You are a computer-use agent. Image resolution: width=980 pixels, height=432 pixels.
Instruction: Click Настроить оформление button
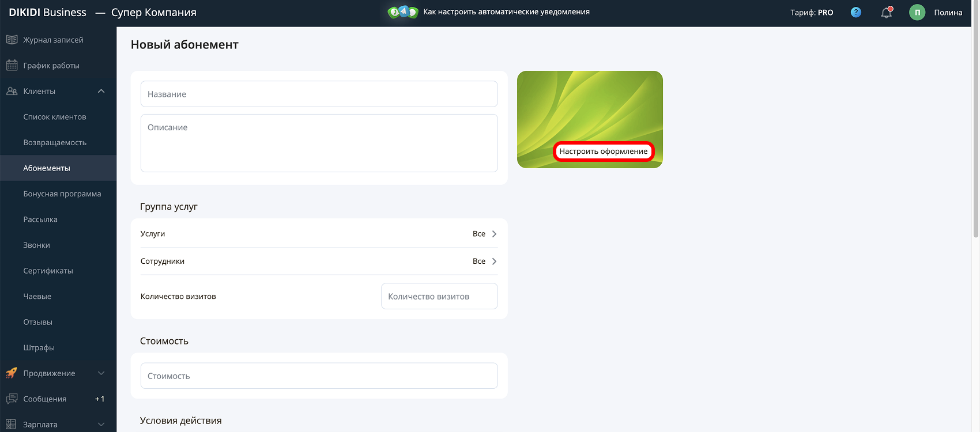coord(604,151)
